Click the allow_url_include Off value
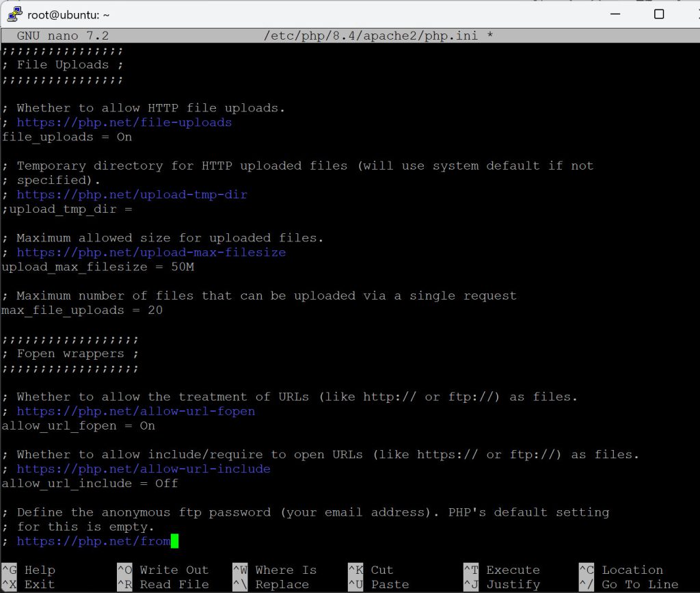The width and height of the screenshot is (700, 593). click(166, 484)
